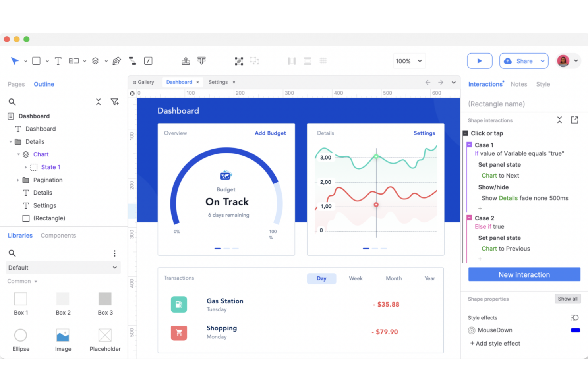Click the Preview play button
The image size is (588, 392).
pos(480,61)
